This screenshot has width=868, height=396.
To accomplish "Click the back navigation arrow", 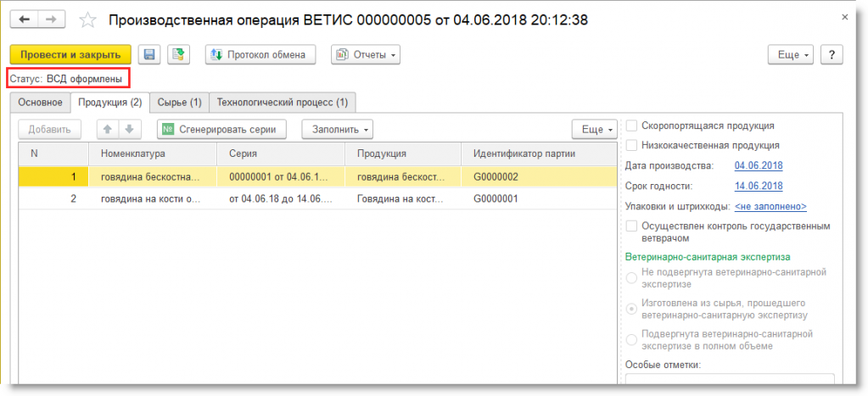I will [x=24, y=19].
